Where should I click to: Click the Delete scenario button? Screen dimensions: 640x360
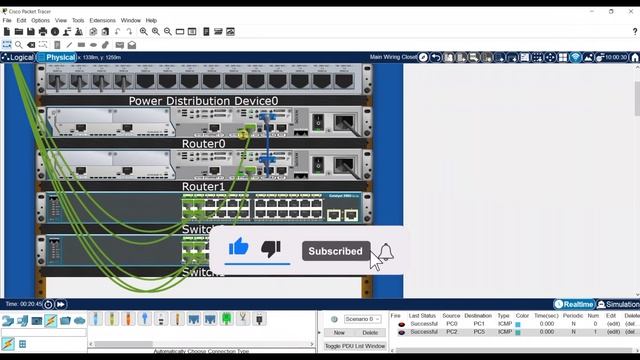[x=370, y=333]
